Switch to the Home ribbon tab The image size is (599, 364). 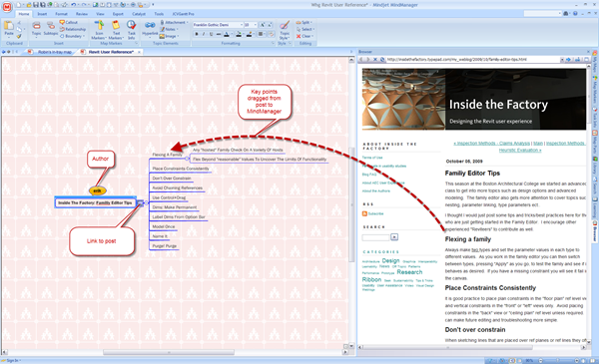pyautogui.click(x=24, y=14)
